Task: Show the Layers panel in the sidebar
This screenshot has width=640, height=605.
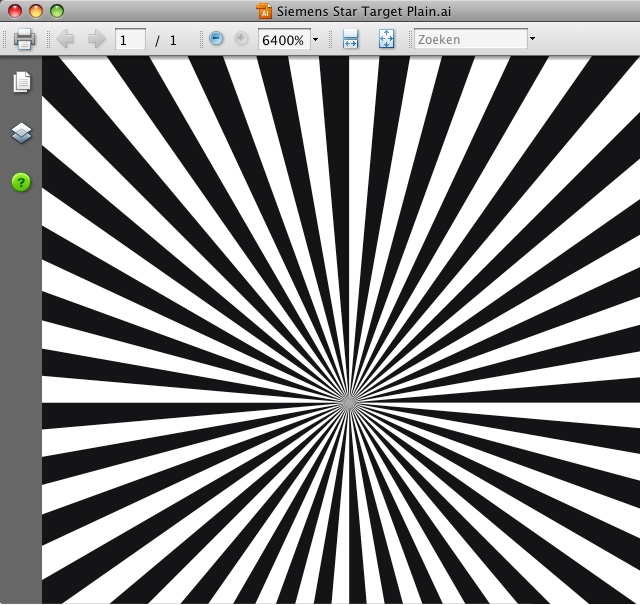Action: [21, 132]
